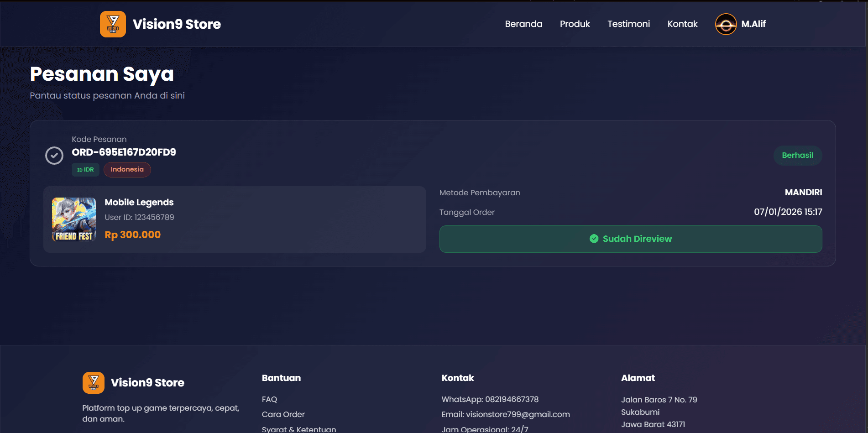Open the Kontak navigation link
This screenshot has height=433, width=868.
pos(682,24)
